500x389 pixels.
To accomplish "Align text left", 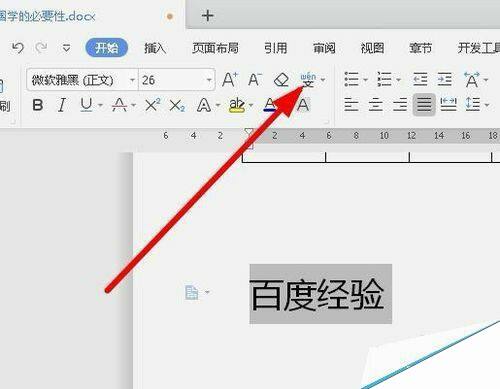I will [x=351, y=105].
